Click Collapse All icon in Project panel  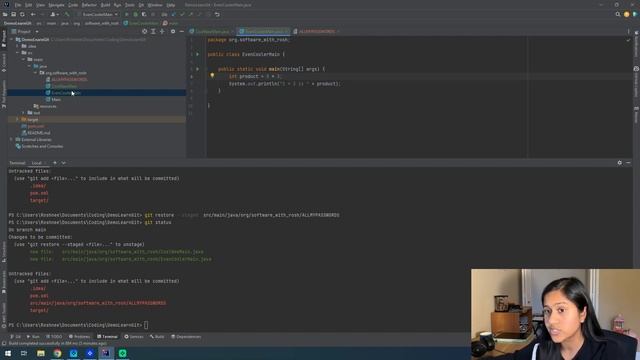162,31
